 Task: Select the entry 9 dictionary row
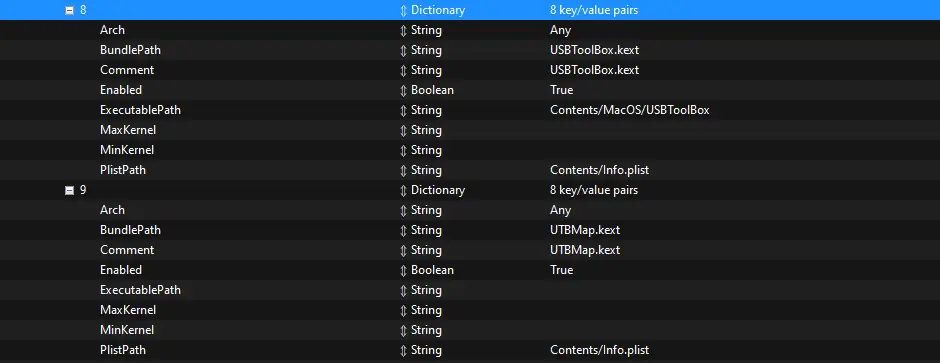[470, 190]
